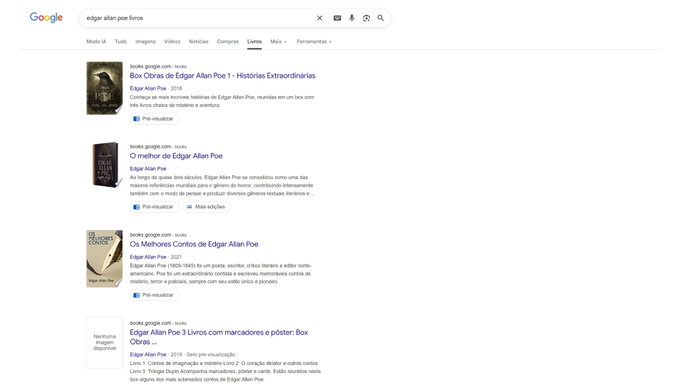Click Pré-visualizar button under O melhor de Edgar Allan Poe
The height and width of the screenshot is (385, 684).
[x=154, y=207]
